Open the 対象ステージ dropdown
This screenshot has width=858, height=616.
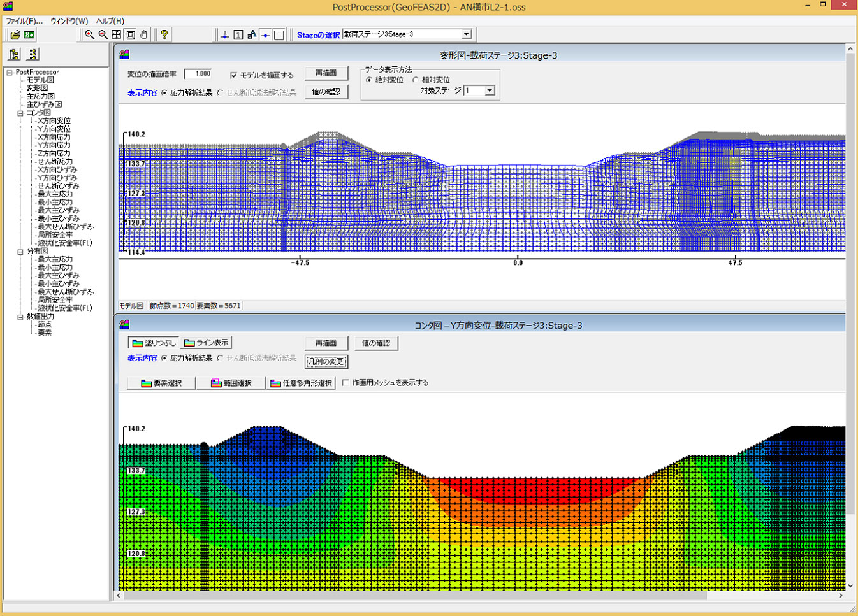[x=490, y=91]
